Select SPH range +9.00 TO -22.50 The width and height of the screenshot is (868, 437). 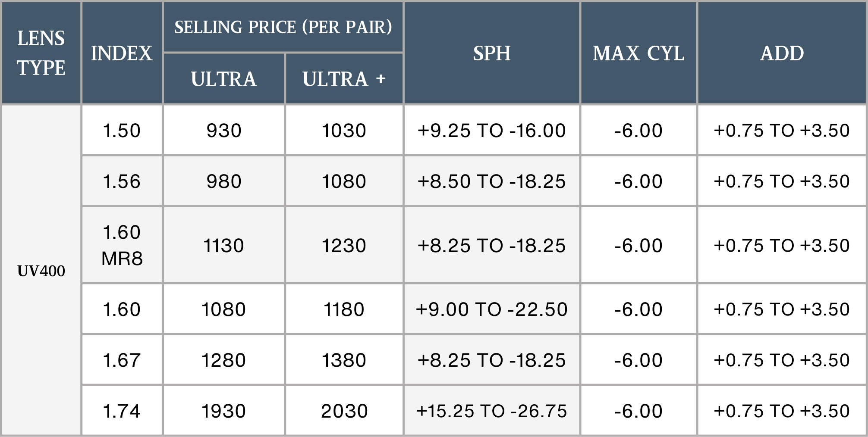[x=491, y=309]
